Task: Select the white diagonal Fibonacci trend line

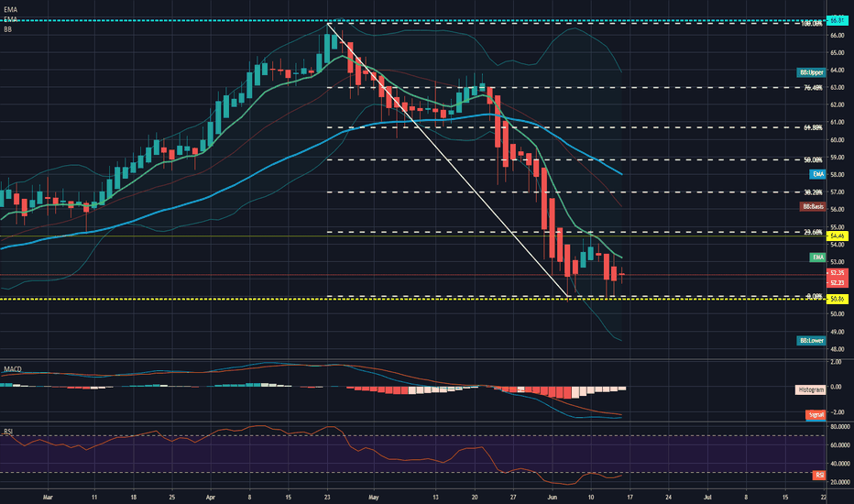Action: pos(448,160)
